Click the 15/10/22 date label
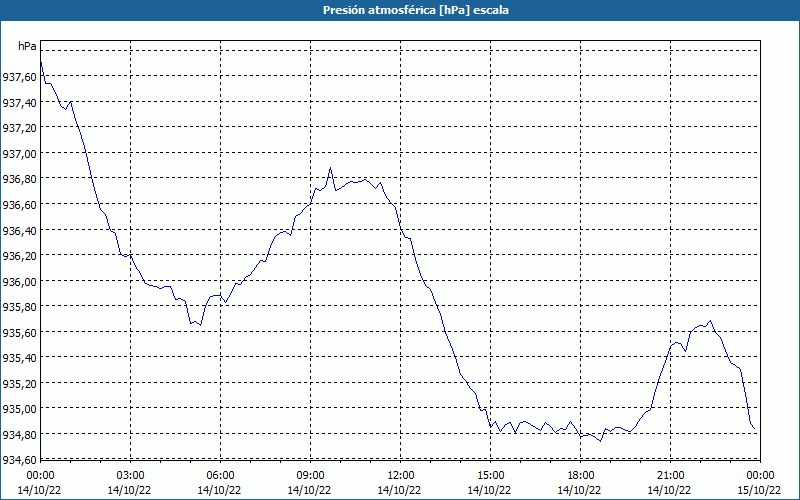 tap(760, 490)
